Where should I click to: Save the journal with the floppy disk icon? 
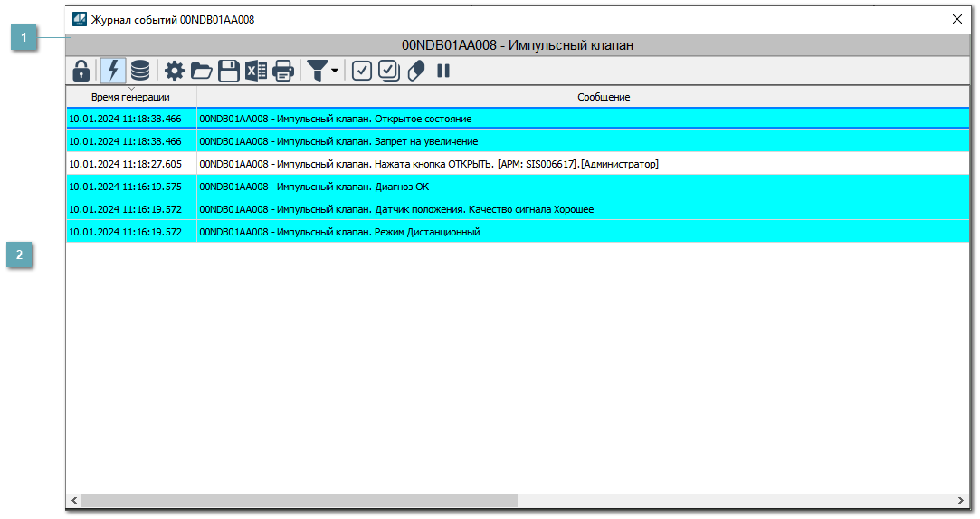[229, 71]
